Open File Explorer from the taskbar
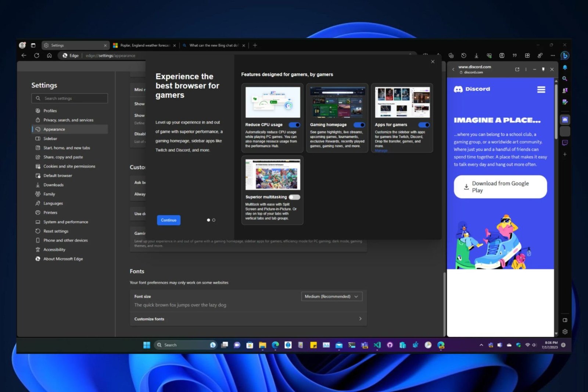 point(262,345)
